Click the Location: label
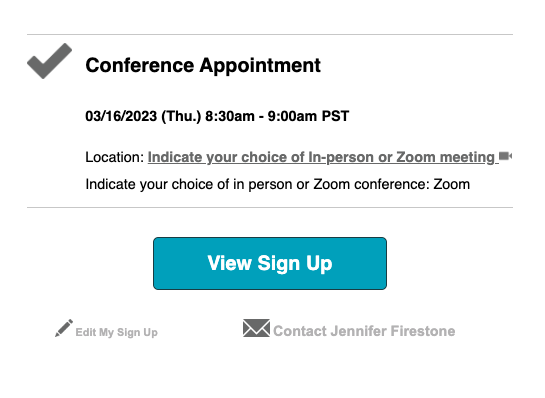This screenshot has width=545, height=398. click(x=115, y=157)
